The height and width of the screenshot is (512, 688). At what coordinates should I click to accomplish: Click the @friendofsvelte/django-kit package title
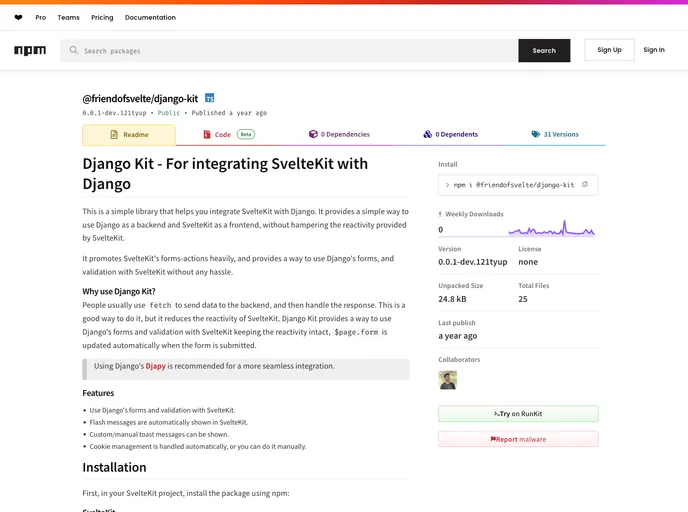click(x=140, y=99)
